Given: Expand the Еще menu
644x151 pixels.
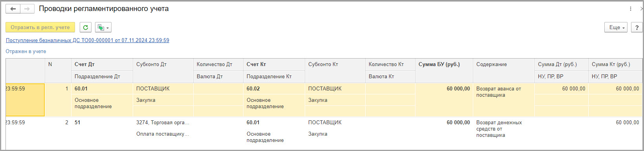Looking at the screenshot, I should point(616,28).
